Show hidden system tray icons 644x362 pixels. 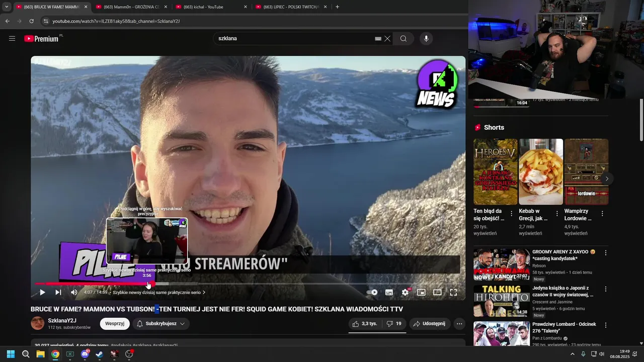coord(572,354)
